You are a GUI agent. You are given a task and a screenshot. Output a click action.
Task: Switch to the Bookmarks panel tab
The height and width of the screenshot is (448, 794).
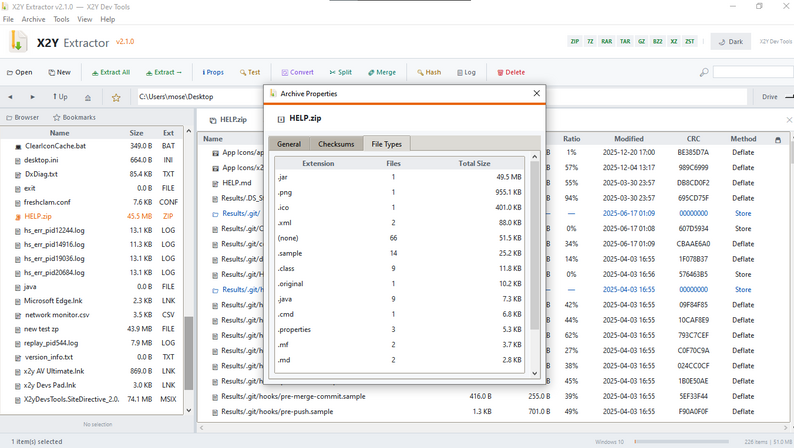coord(74,117)
